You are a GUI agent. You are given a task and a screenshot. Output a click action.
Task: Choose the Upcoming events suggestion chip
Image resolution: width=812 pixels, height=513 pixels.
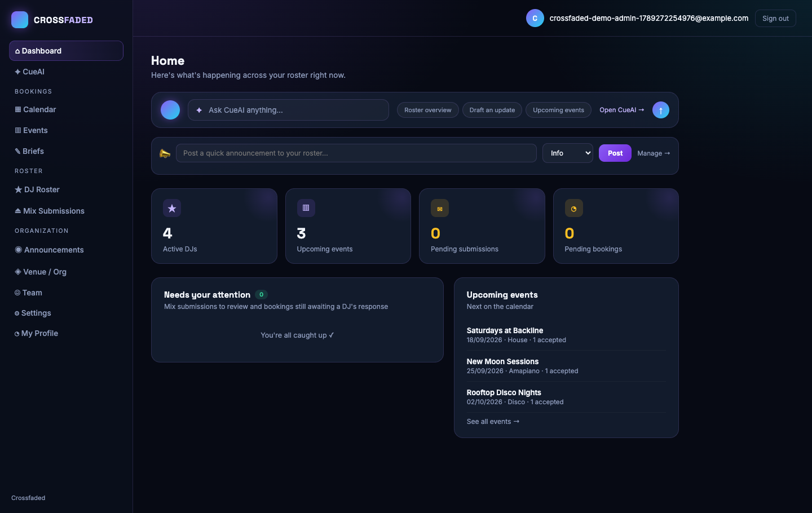tap(558, 110)
